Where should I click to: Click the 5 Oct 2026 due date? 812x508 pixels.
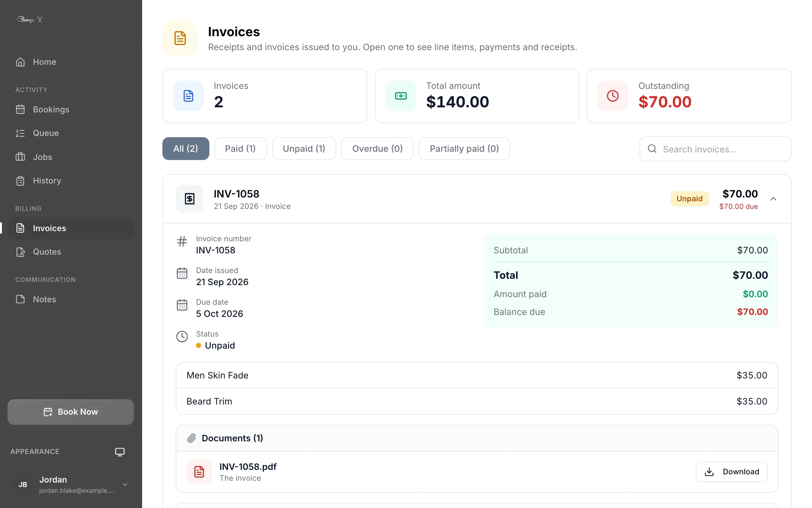point(219,314)
